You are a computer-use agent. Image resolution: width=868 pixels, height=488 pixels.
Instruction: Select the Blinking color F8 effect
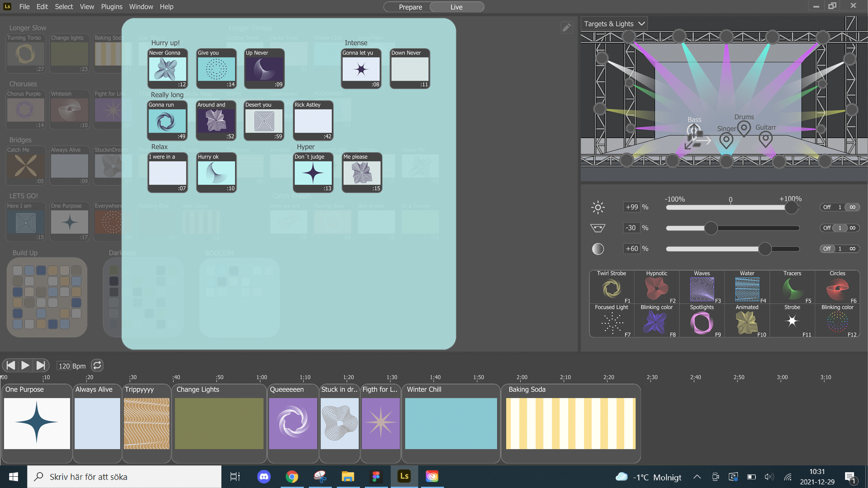coord(657,321)
